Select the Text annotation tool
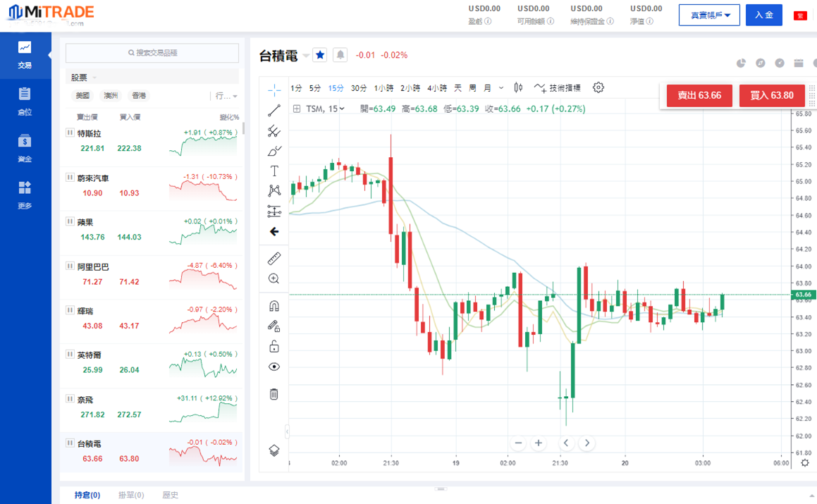Screen dimensions: 817x504 [x=274, y=171]
